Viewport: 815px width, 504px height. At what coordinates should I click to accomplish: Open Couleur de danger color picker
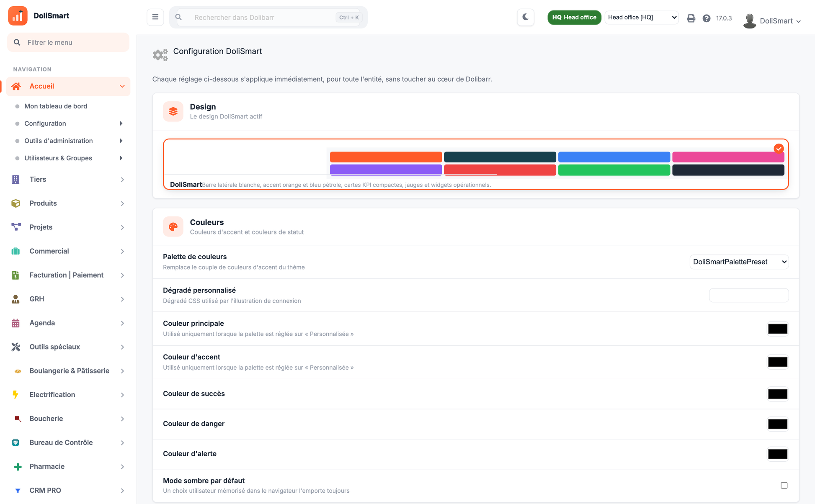[x=778, y=424]
